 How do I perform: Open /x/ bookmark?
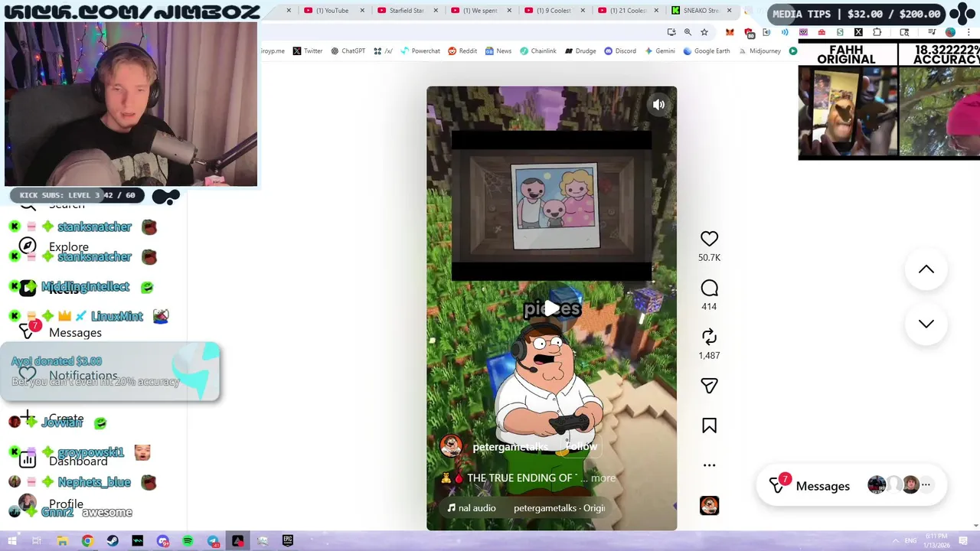[383, 51]
